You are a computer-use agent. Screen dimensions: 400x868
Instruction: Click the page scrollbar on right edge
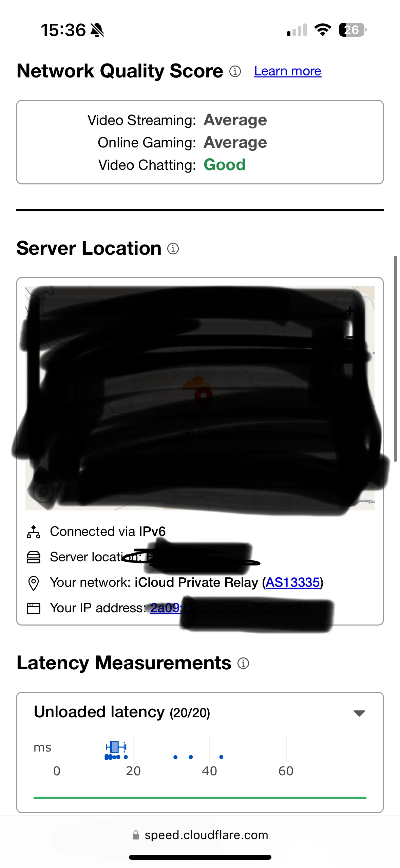tap(395, 359)
